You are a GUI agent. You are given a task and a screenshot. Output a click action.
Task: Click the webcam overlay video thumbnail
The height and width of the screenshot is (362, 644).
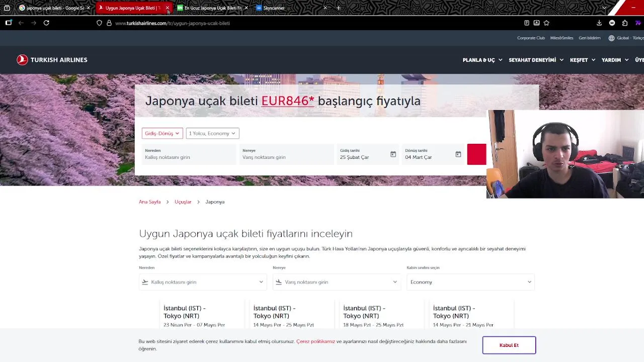click(x=565, y=154)
